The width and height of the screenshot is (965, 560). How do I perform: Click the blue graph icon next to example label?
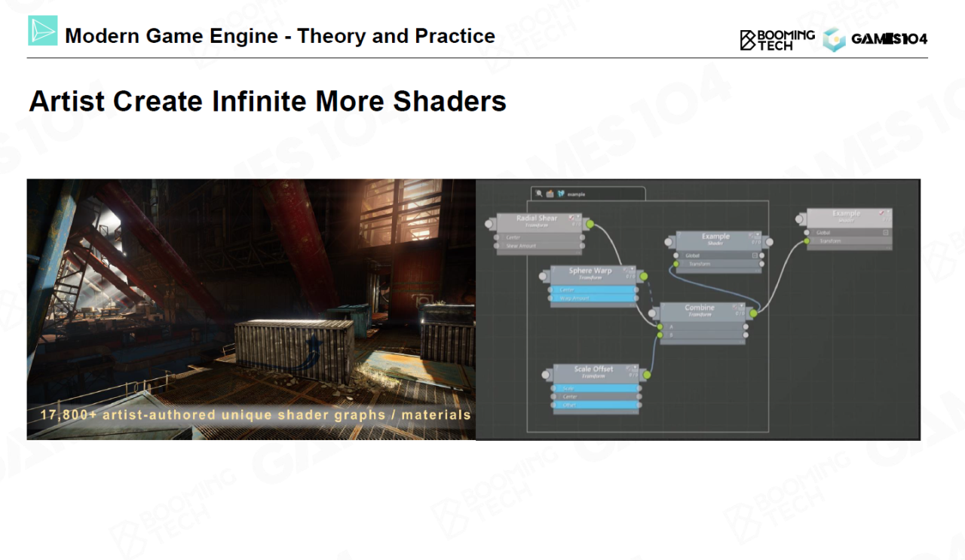pos(561,194)
